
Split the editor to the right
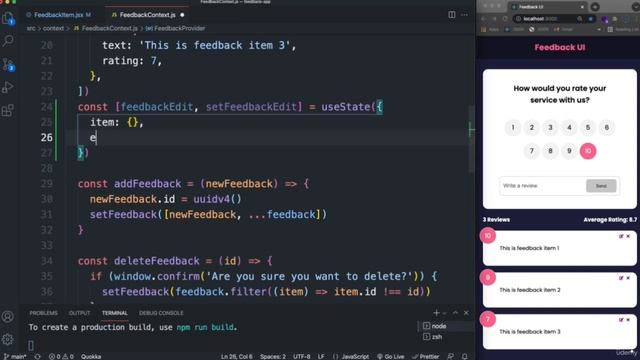(451, 15)
